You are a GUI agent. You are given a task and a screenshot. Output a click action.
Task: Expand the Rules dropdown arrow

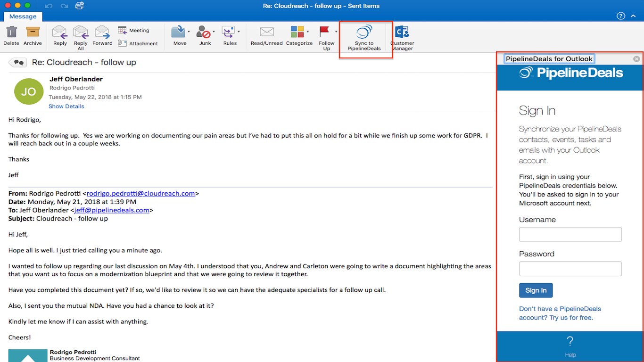239,32
